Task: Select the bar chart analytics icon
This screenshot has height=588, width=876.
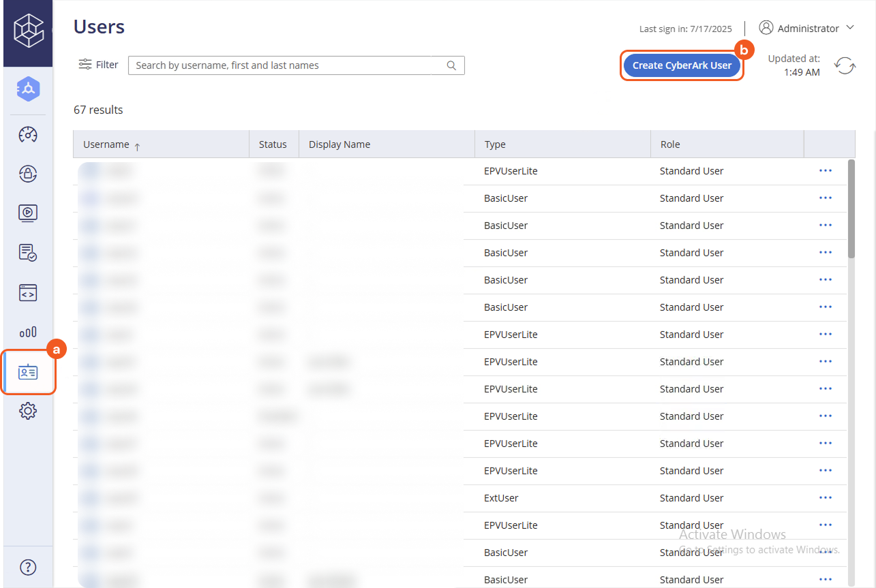Action: click(28, 332)
